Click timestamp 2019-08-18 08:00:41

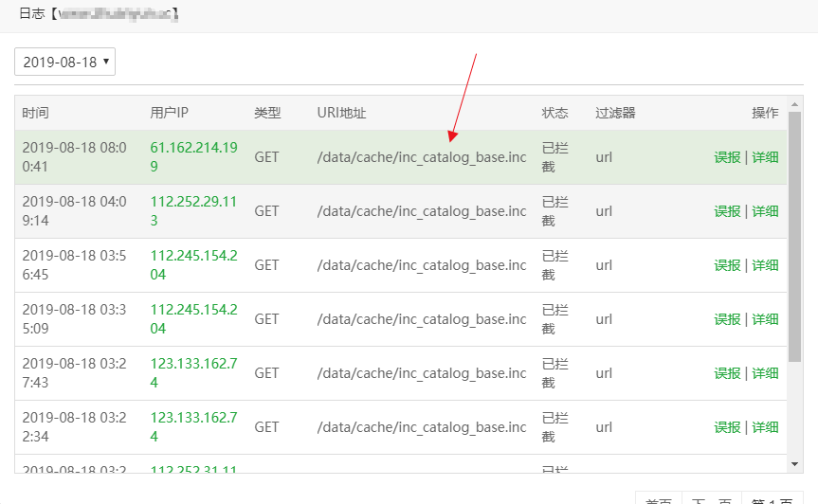pos(74,157)
